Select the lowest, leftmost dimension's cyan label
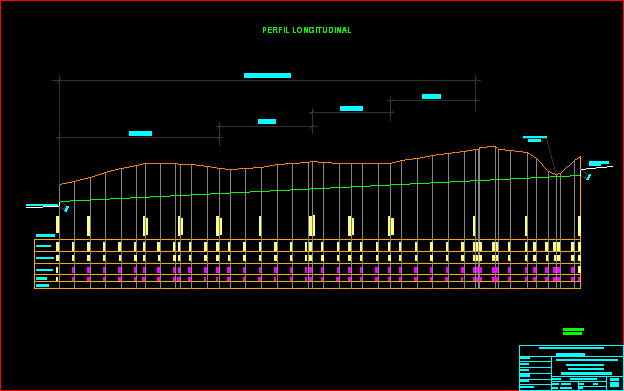This screenshot has height=391, width=624. coord(140,134)
